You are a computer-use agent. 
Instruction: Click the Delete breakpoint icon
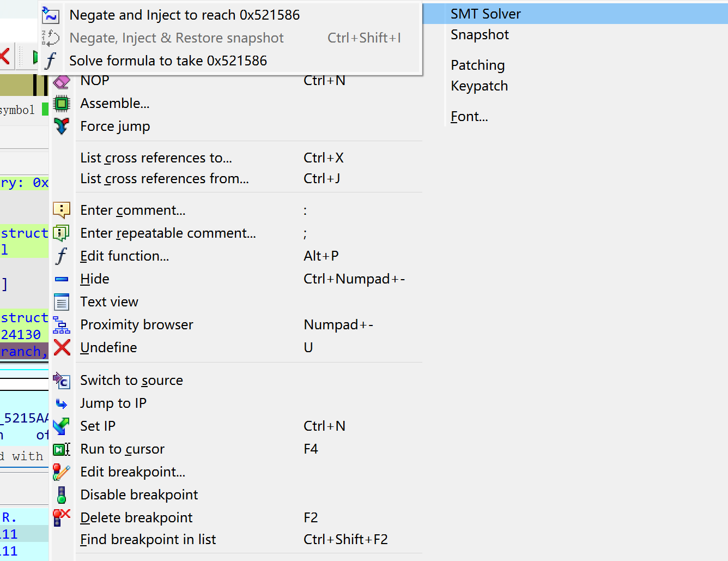(x=62, y=517)
